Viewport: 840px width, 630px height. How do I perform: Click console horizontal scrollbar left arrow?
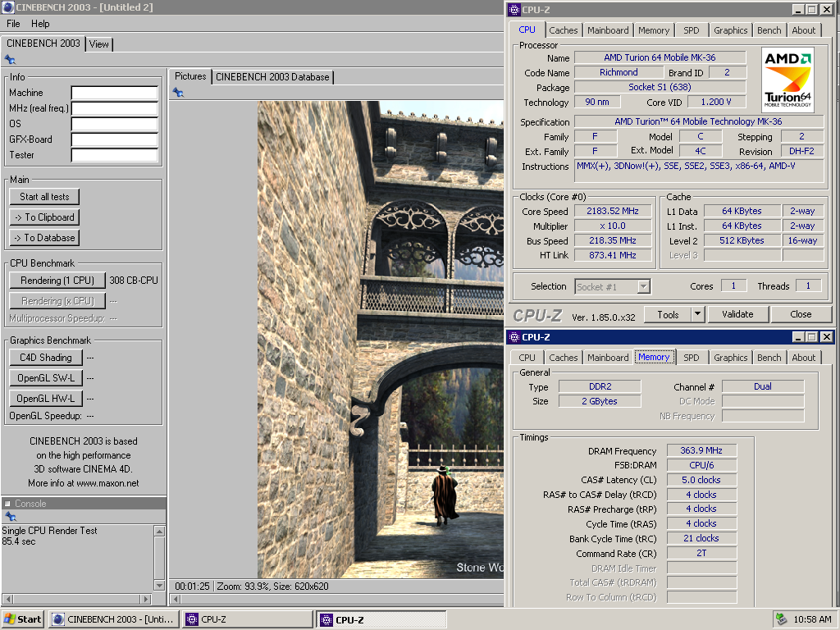click(x=7, y=598)
